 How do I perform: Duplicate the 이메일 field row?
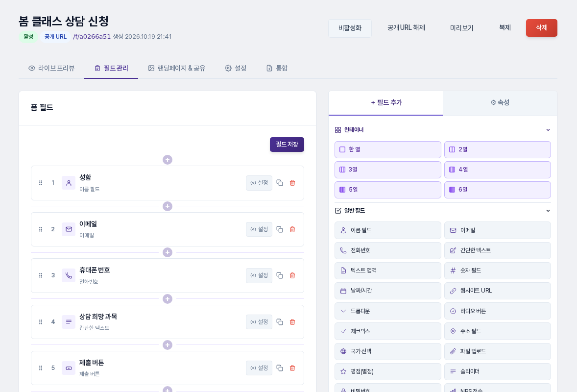point(280,229)
